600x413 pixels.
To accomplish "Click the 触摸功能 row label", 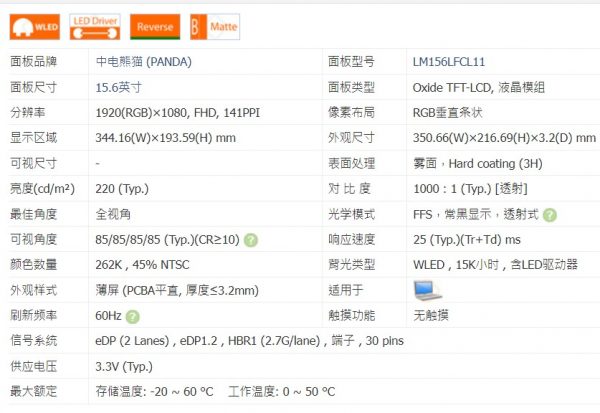I will point(351,315).
